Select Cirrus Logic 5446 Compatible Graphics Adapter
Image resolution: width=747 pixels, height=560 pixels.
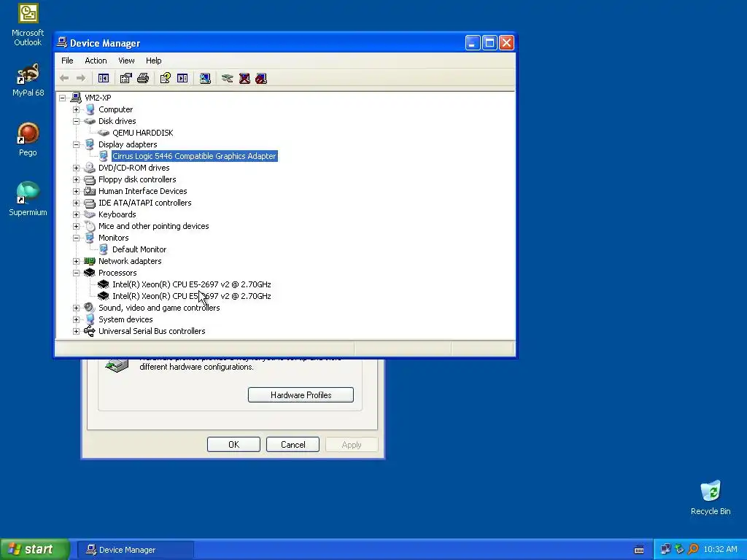pos(194,156)
